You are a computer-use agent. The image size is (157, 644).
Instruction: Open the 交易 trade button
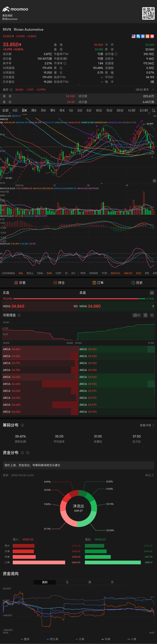(20, 283)
